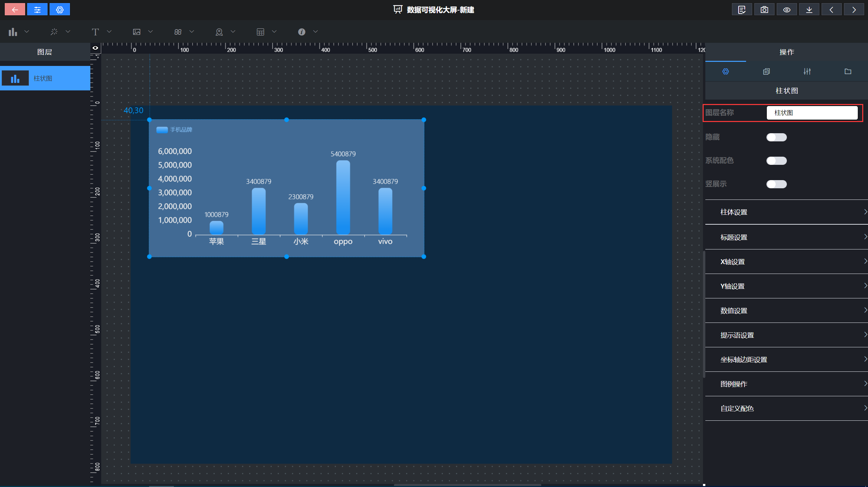Click the 图层名称 input field
This screenshot has width=868, height=487.
812,113
